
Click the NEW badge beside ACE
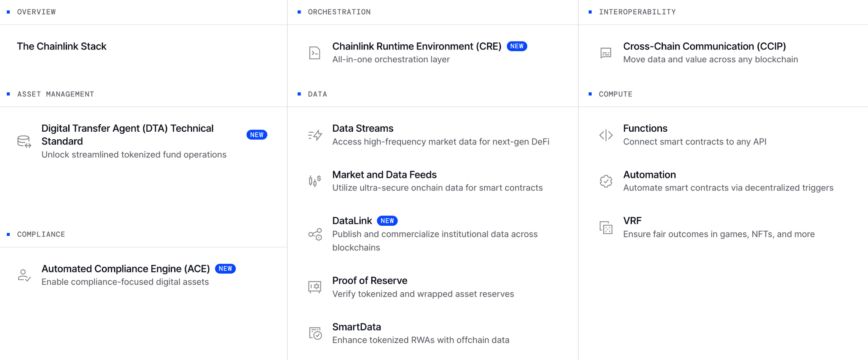[x=225, y=269]
